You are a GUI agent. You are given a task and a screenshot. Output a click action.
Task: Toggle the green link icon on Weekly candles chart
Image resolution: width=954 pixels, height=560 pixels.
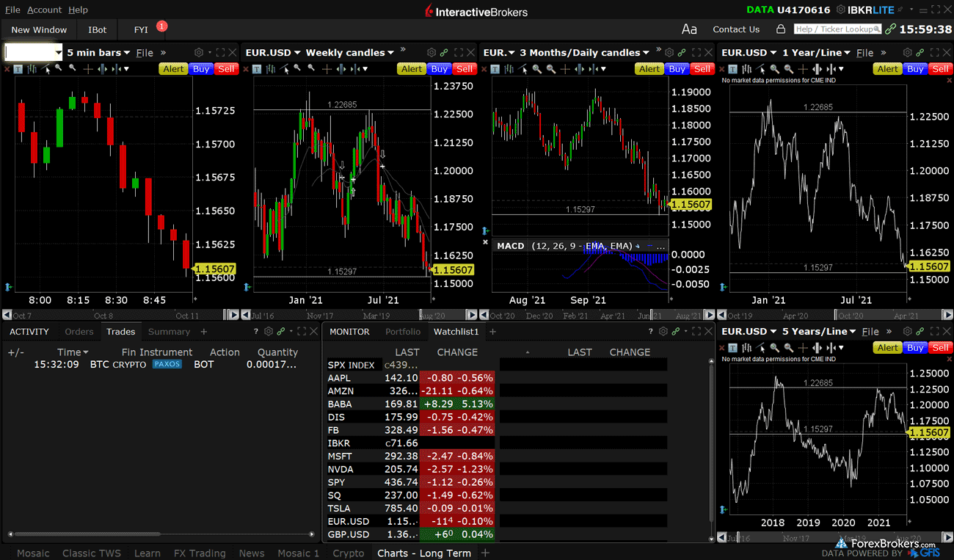443,53
